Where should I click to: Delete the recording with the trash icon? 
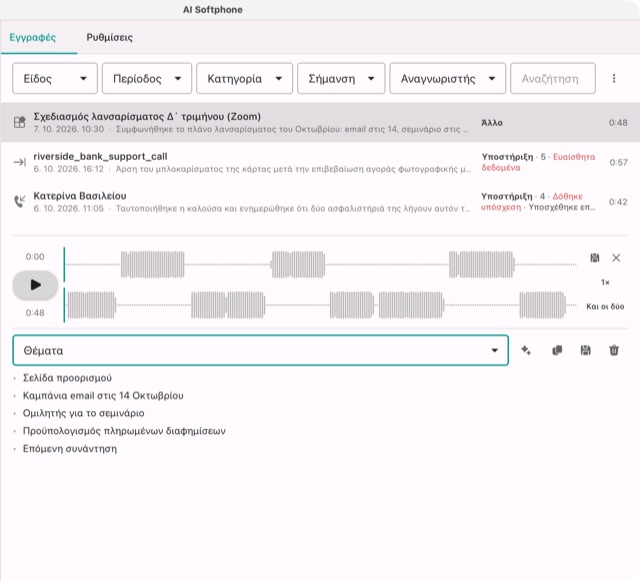614,350
